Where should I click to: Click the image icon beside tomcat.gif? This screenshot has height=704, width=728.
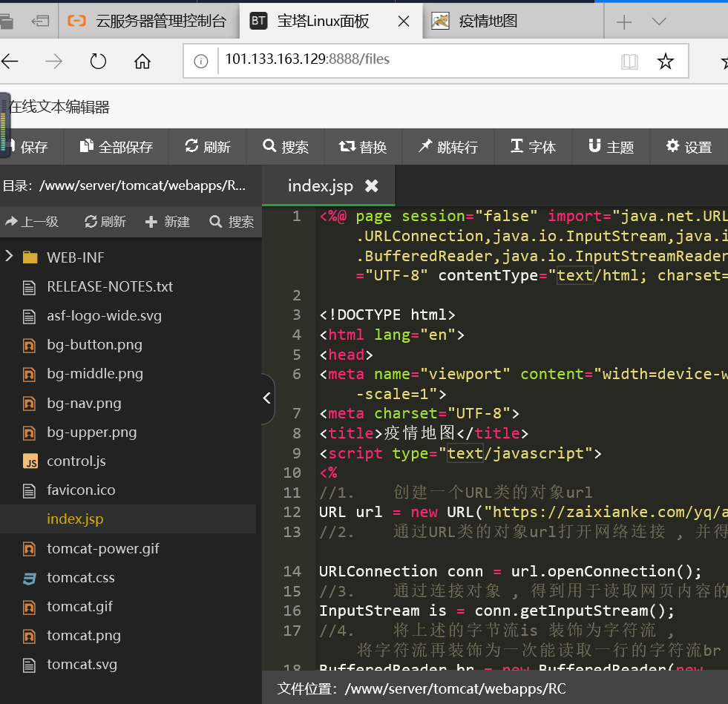(29, 607)
